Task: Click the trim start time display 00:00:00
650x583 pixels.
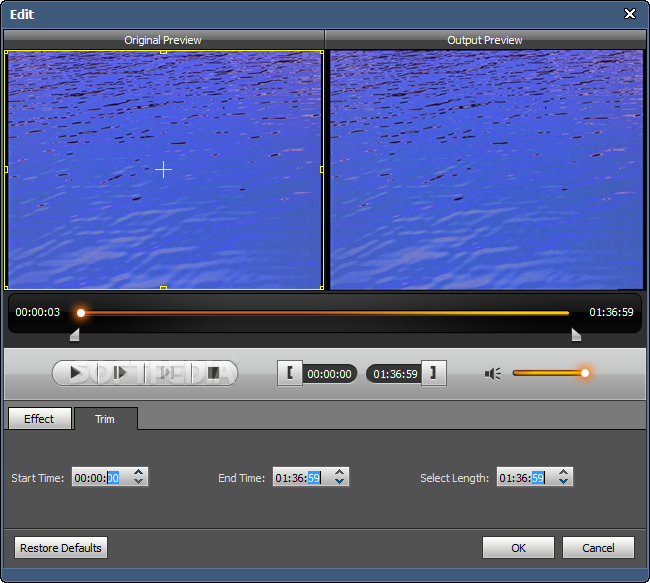Action: coord(329,374)
